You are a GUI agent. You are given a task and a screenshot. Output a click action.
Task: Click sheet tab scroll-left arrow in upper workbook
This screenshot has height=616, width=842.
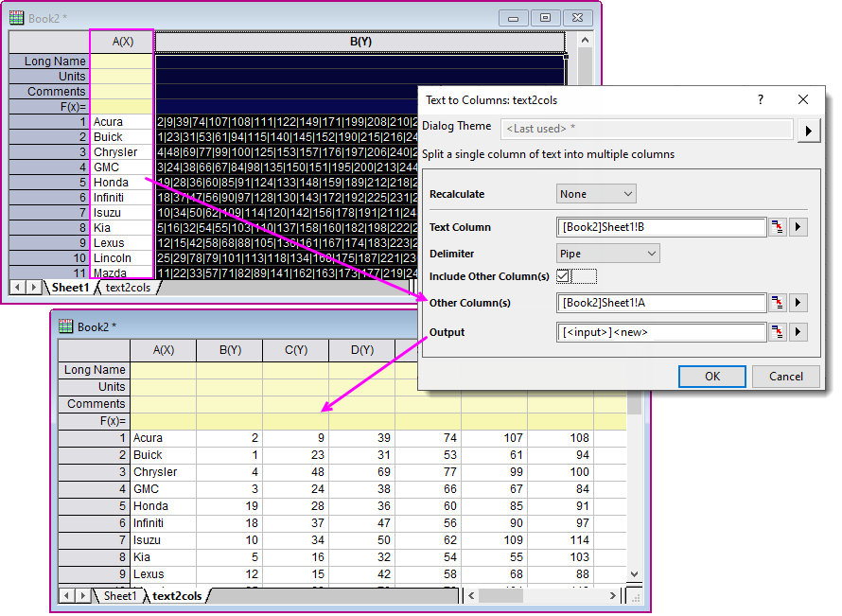(18, 288)
